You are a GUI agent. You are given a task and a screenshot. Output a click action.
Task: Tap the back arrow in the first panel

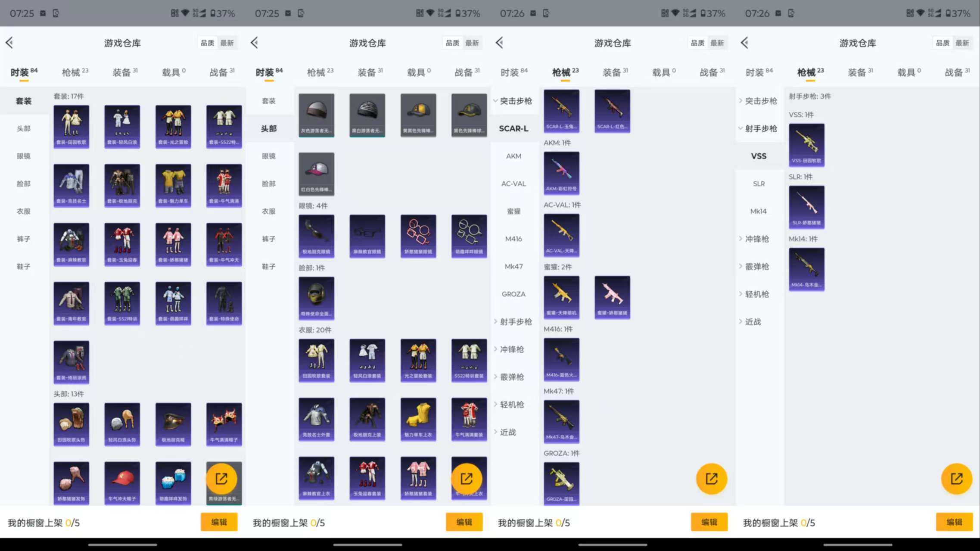(x=9, y=43)
